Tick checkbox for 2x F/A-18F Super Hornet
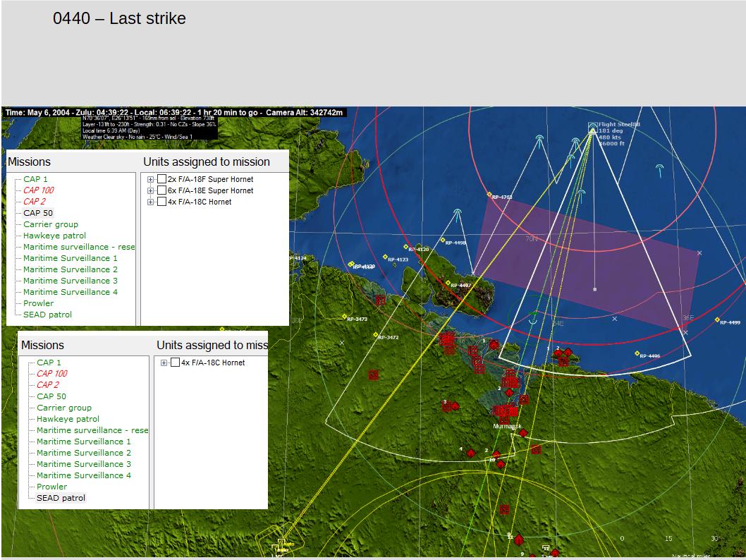 pos(161,179)
